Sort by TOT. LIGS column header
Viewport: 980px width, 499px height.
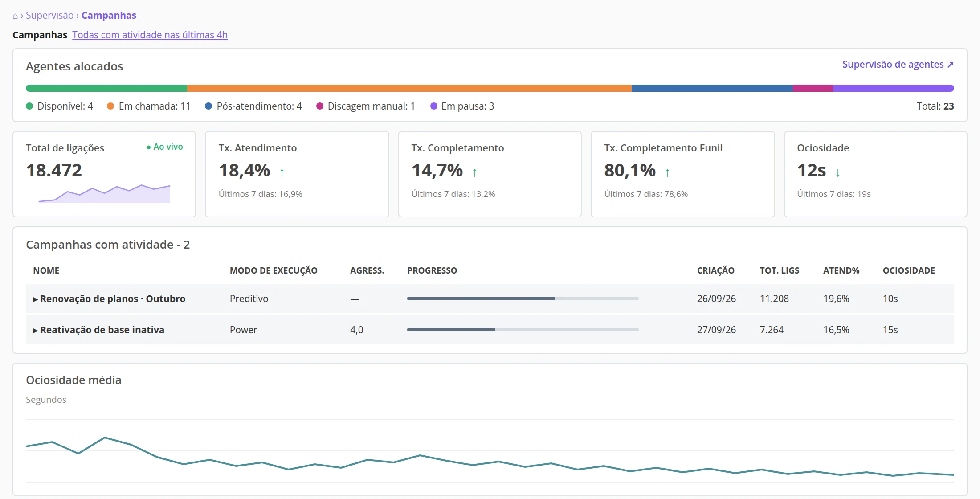click(x=780, y=270)
